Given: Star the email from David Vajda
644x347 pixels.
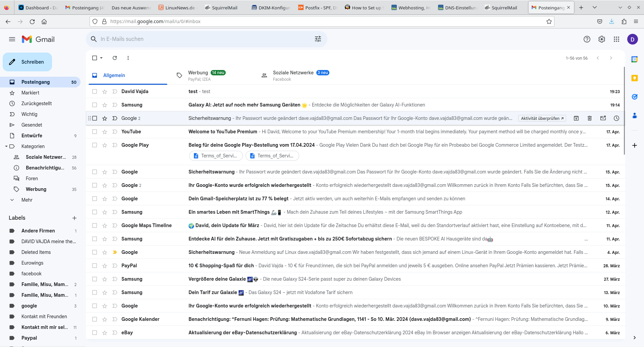Looking at the screenshot, I should (x=104, y=91).
